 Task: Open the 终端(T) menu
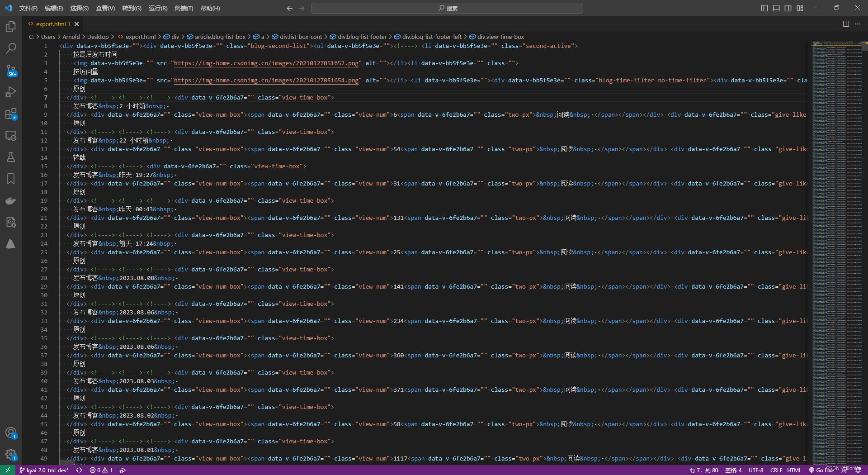click(184, 8)
